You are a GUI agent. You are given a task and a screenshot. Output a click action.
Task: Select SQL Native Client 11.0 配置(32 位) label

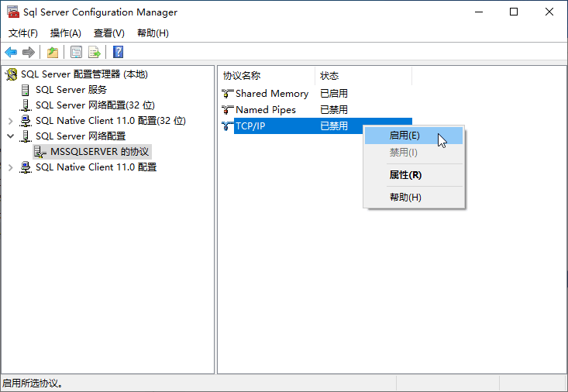click(x=111, y=121)
